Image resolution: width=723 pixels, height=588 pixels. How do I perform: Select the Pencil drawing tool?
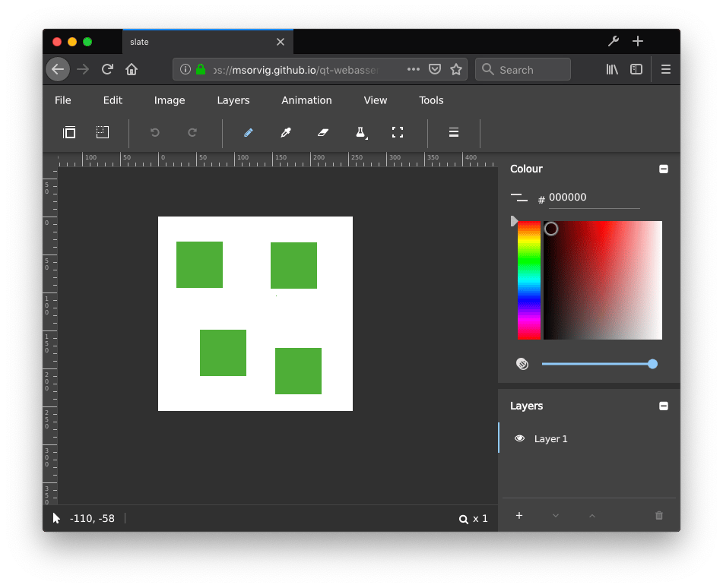coord(249,133)
